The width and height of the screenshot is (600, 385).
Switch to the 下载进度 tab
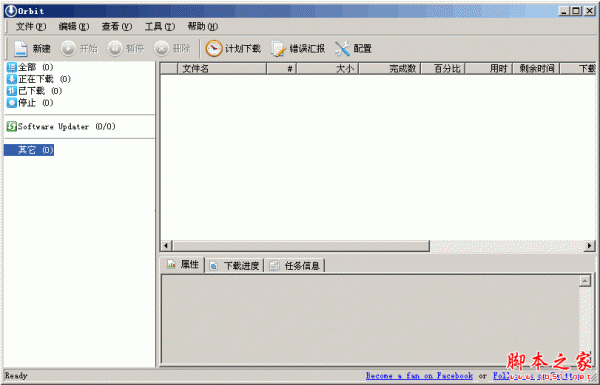click(235, 266)
